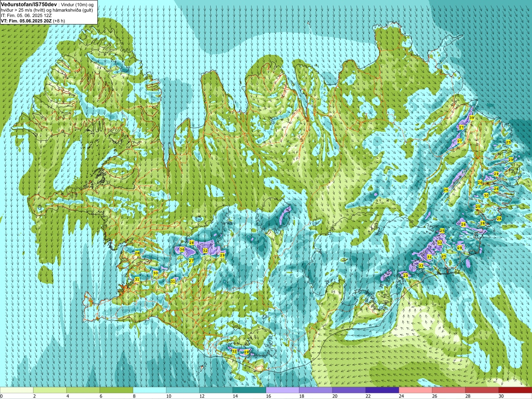The height and width of the screenshot is (399, 532).
Task: Click the 16–18 m/s lavender legend swatch
Action: pyautogui.click(x=283, y=390)
